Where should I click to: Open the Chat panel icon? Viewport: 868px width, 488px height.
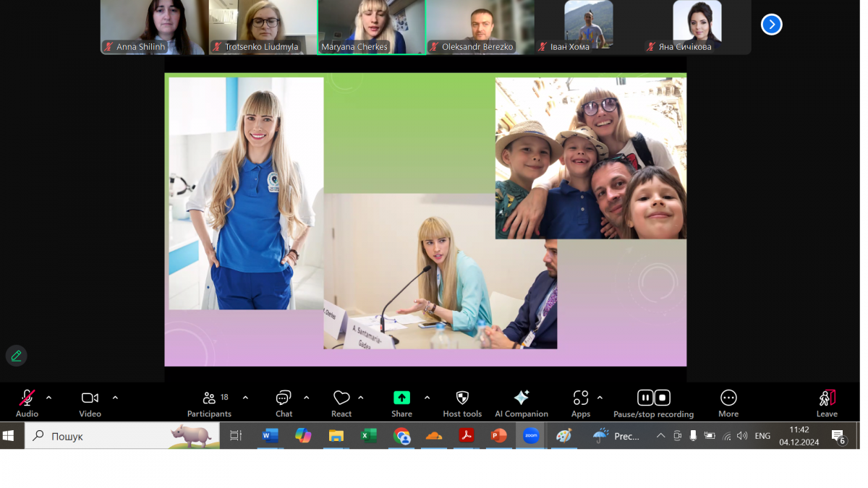(x=284, y=398)
